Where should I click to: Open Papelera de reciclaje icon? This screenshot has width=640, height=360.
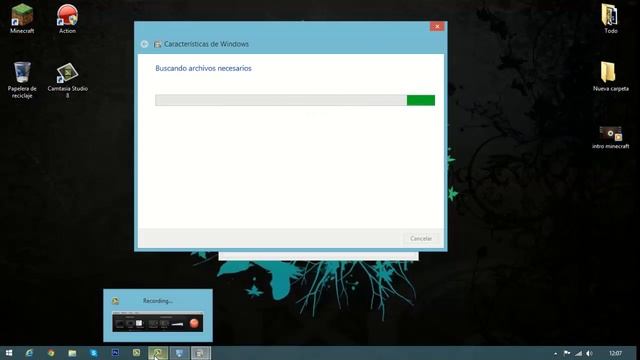point(22,80)
